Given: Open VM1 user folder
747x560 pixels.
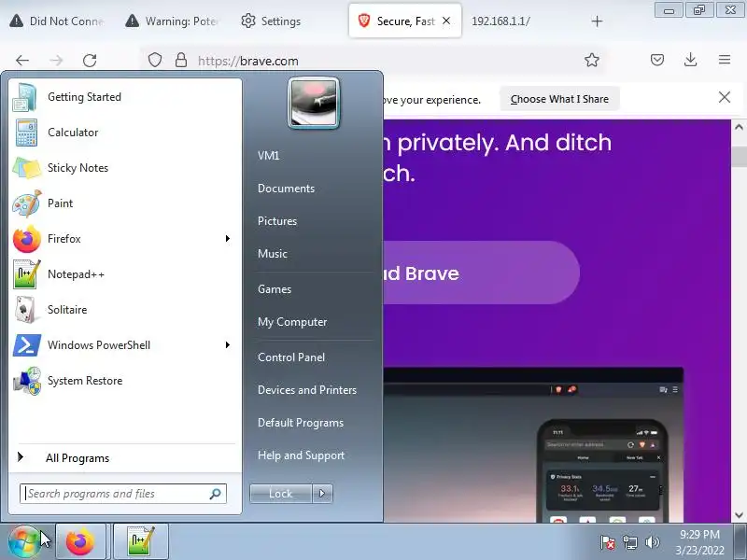Looking at the screenshot, I should click(268, 156).
